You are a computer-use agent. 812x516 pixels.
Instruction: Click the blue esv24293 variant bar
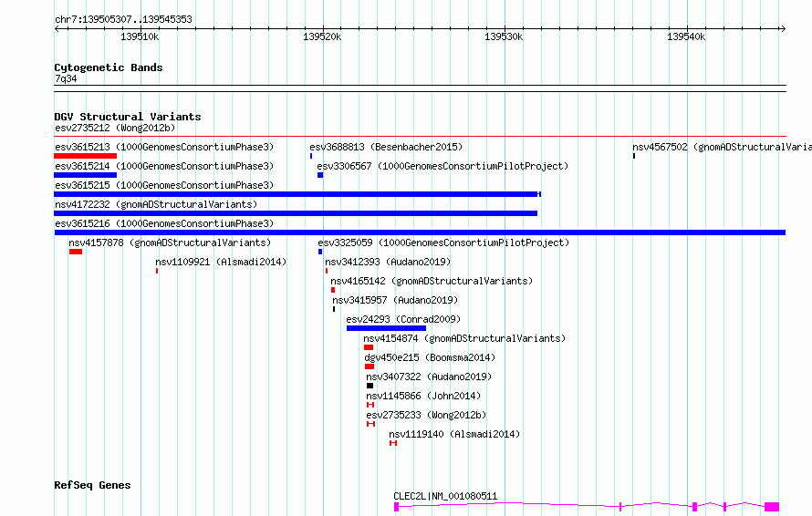click(386, 328)
